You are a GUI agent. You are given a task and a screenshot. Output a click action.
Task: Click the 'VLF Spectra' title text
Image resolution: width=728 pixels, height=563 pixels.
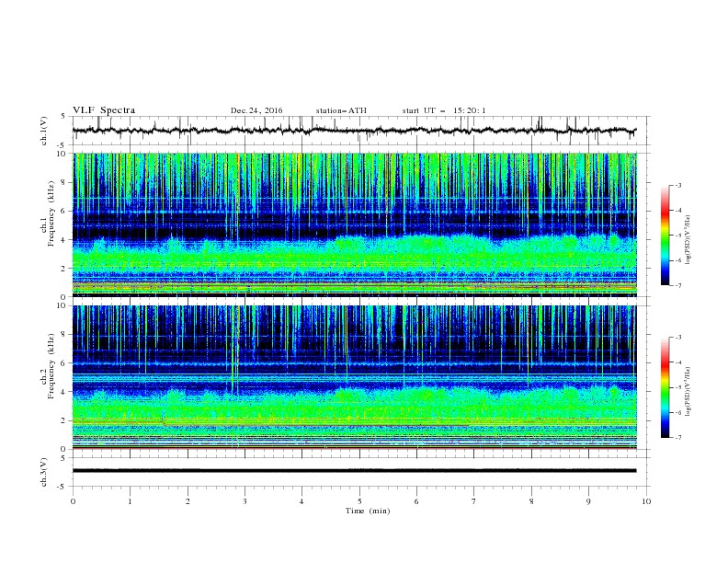(x=104, y=110)
